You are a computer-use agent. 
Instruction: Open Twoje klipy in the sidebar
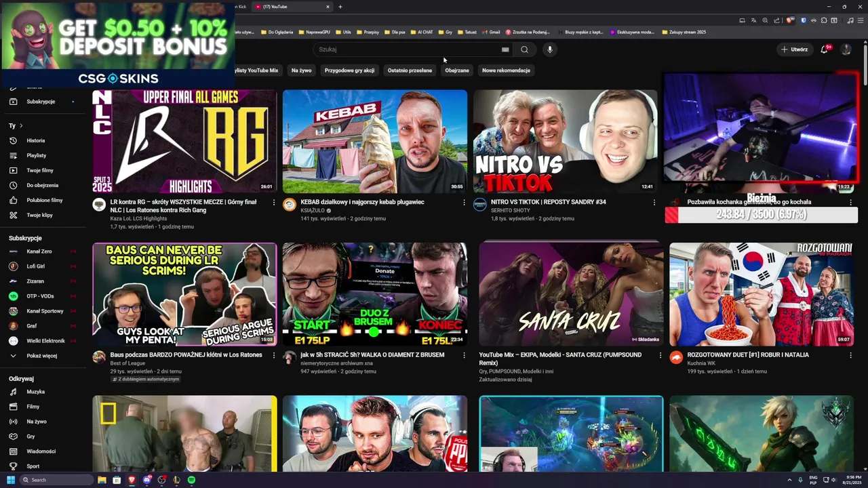[40, 215]
